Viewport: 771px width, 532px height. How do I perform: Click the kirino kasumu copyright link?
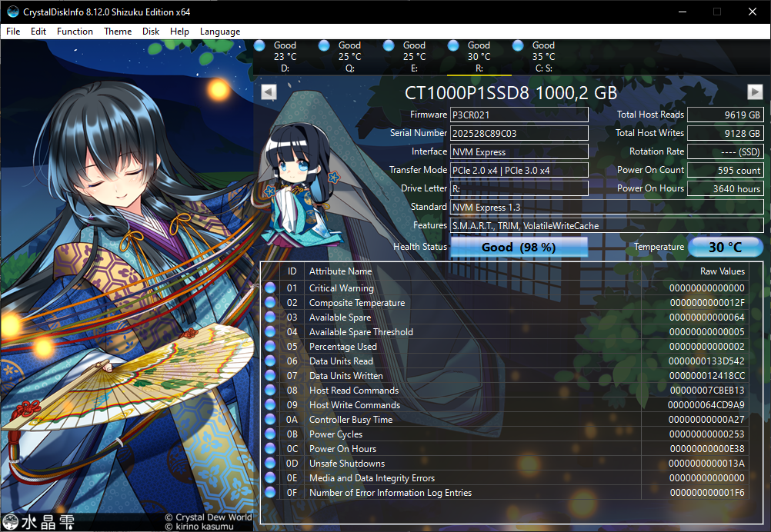199,527
